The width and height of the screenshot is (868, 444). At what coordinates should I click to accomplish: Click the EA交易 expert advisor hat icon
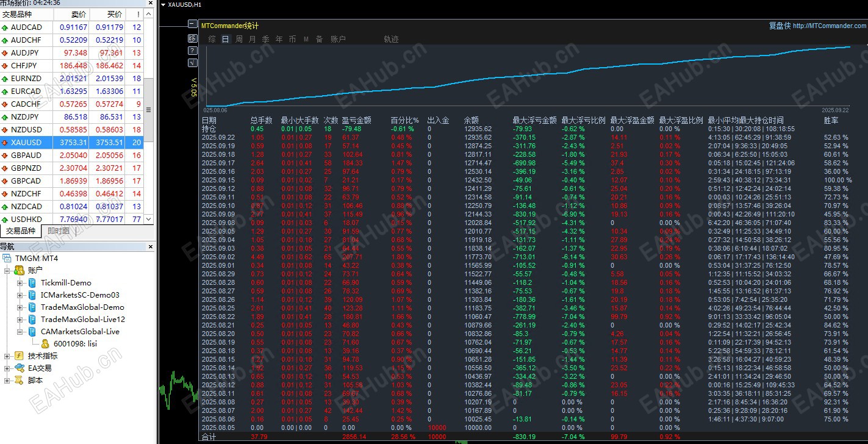[19, 368]
